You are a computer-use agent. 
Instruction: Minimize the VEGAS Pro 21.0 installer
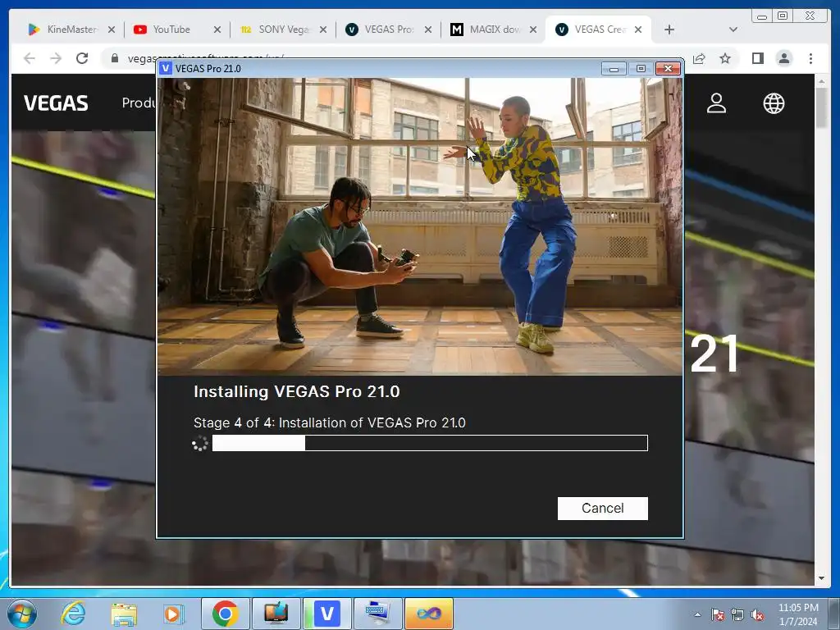click(x=614, y=69)
